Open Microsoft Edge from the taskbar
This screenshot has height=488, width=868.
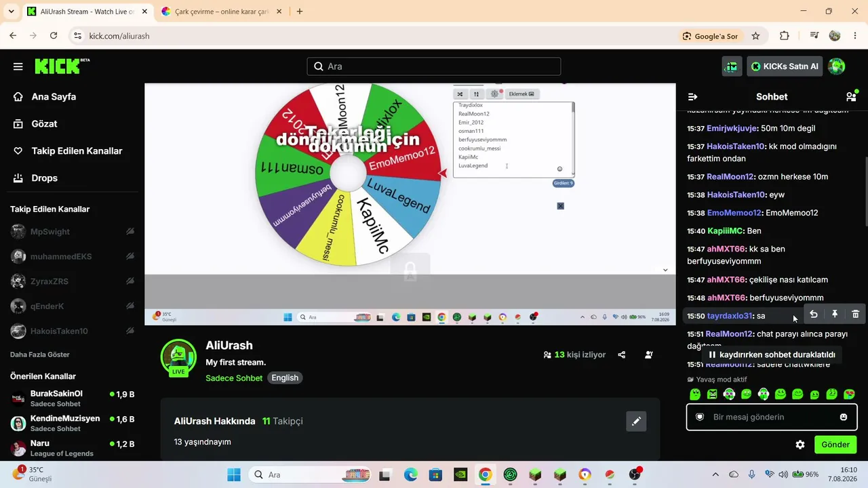click(411, 474)
